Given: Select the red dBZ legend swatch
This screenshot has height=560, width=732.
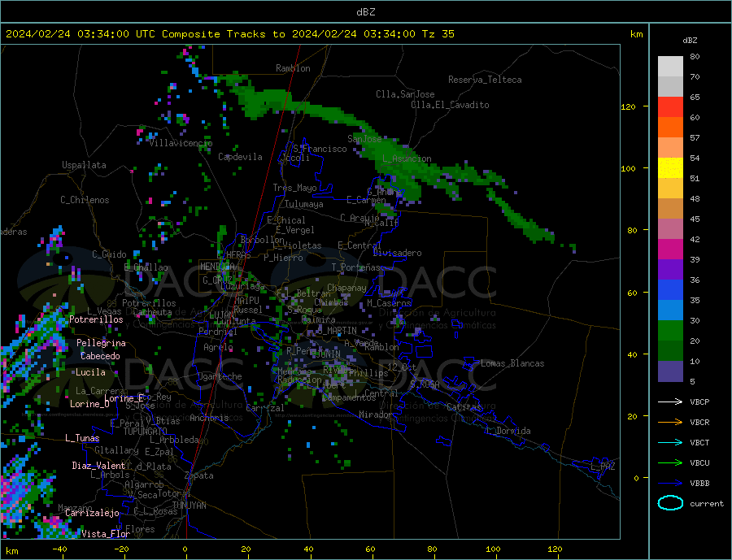Looking at the screenshot, I should click(670, 106).
